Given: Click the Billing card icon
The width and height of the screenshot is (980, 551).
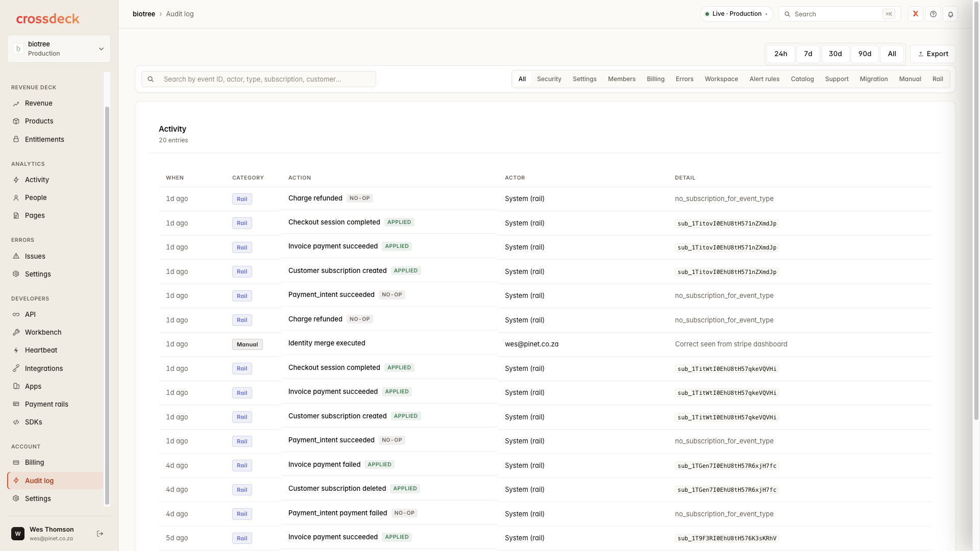Looking at the screenshot, I should (x=16, y=463).
